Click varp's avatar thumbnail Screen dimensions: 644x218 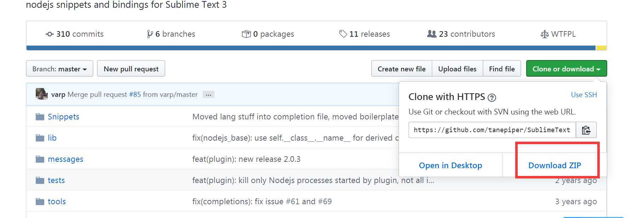coord(42,94)
